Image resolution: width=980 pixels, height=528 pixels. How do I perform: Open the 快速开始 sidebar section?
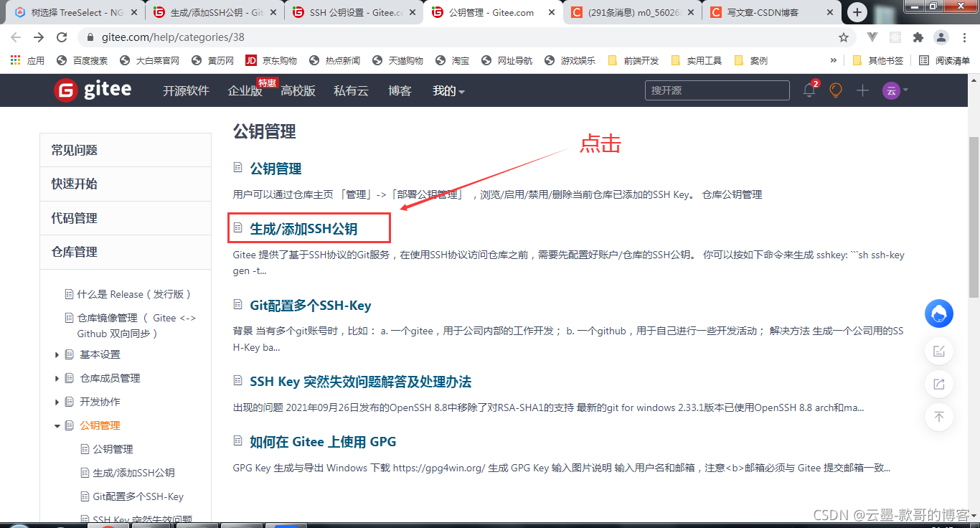[126, 184]
